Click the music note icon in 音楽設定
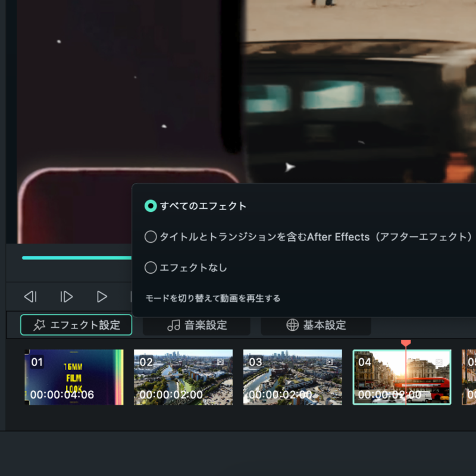476x476 pixels. (174, 325)
